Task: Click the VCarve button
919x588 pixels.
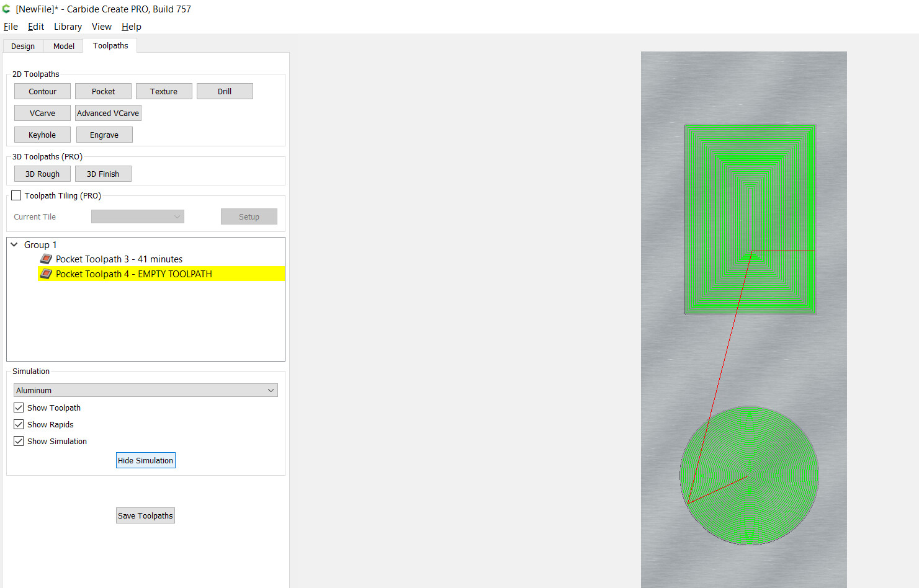Action: 42,113
